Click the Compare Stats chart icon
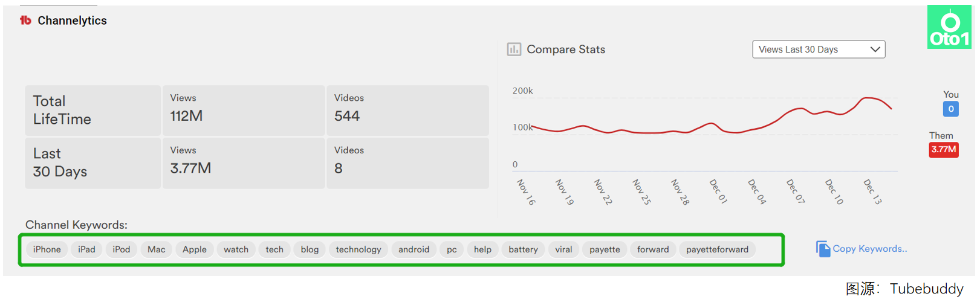Screen dimensions: 980x308 point(514,50)
